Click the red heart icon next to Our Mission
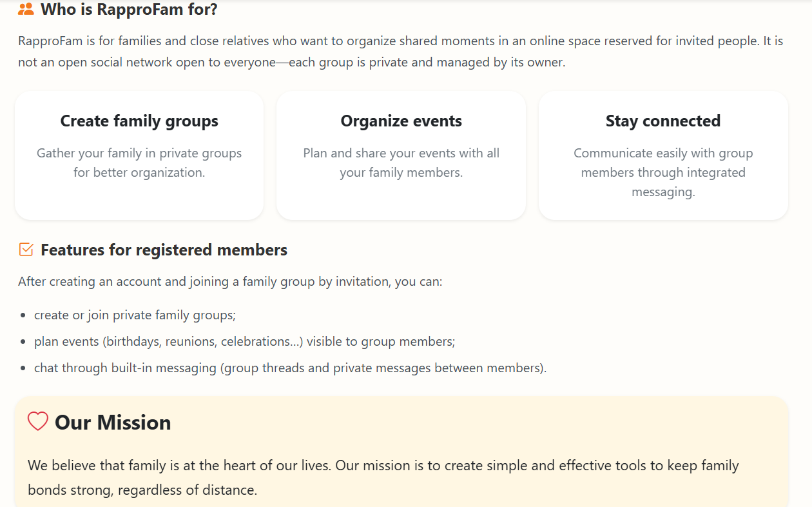The image size is (812, 507). (38, 422)
